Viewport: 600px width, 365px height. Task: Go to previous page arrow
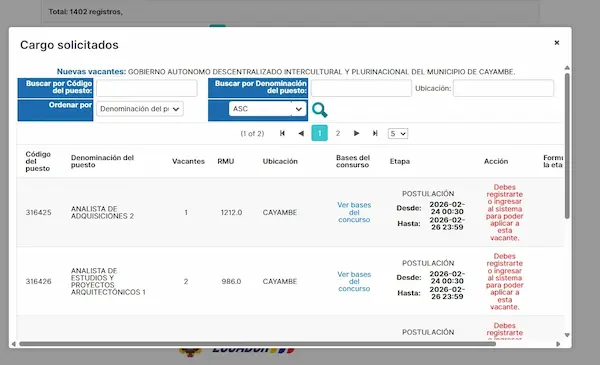pyautogui.click(x=301, y=133)
